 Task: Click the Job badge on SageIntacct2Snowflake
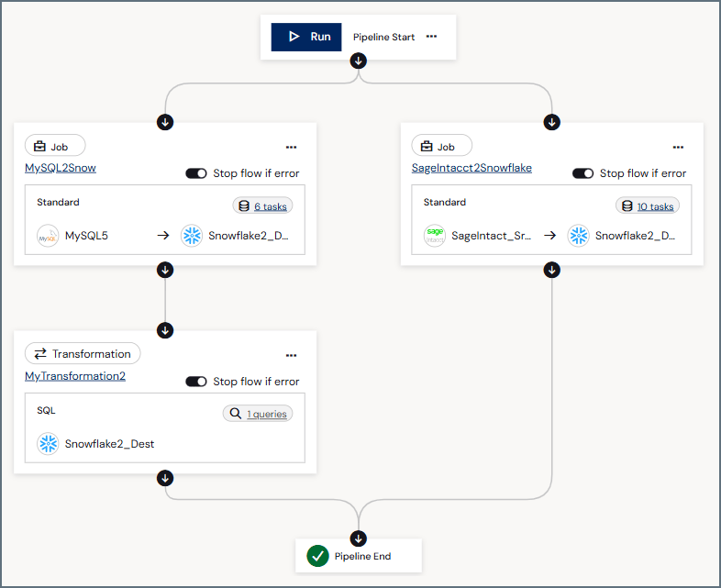coord(442,146)
